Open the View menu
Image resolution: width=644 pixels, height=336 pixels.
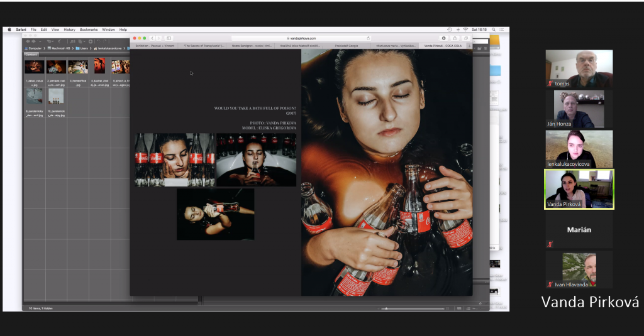[55, 30]
